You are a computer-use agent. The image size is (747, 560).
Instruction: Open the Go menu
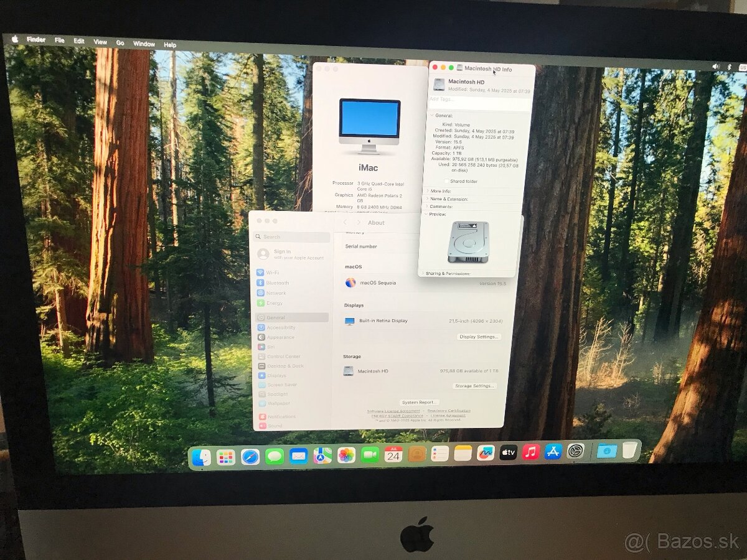coord(120,43)
